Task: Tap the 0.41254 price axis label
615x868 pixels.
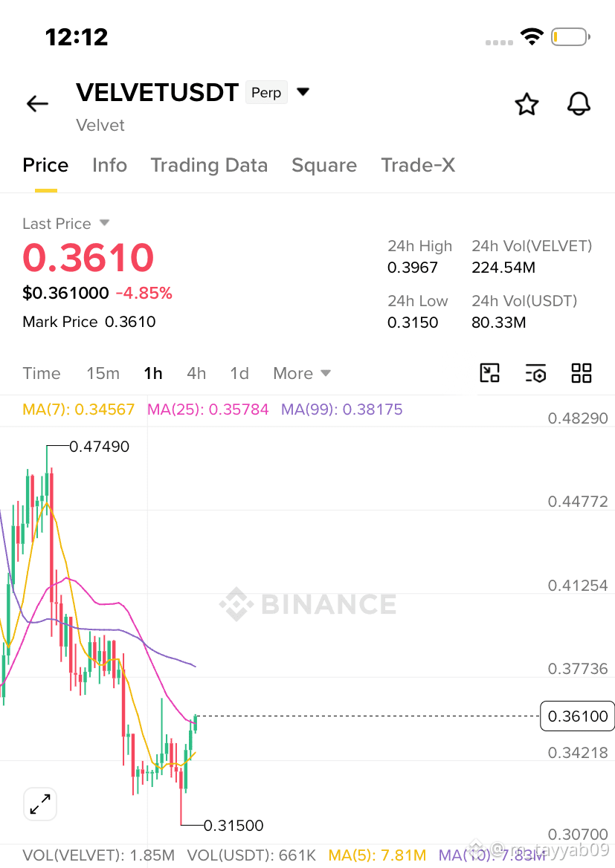Action: pos(578,585)
